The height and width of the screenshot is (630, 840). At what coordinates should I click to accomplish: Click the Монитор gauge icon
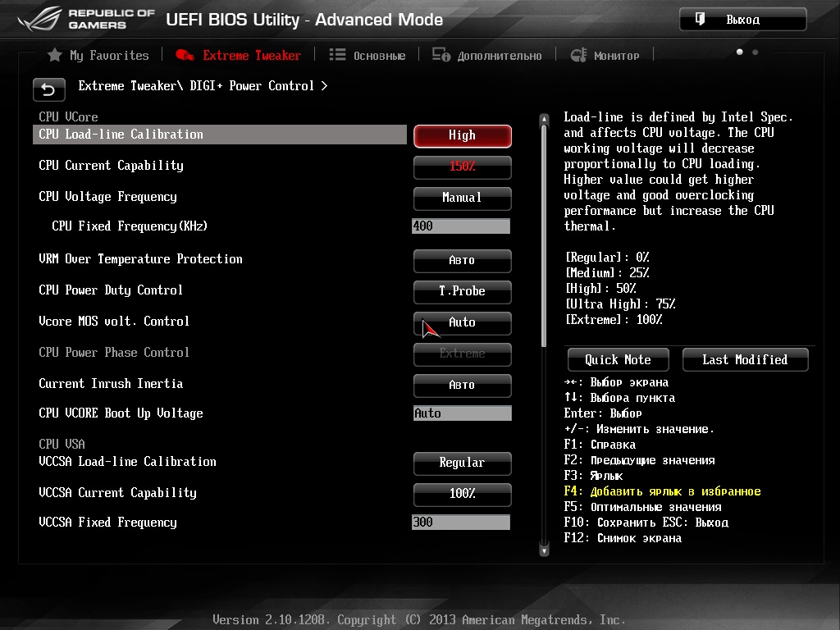click(578, 55)
